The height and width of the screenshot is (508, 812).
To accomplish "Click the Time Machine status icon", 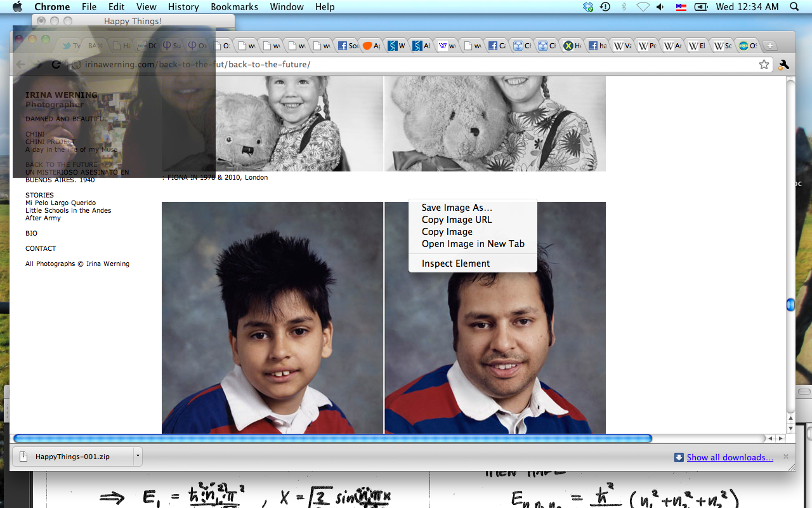I will [x=605, y=7].
